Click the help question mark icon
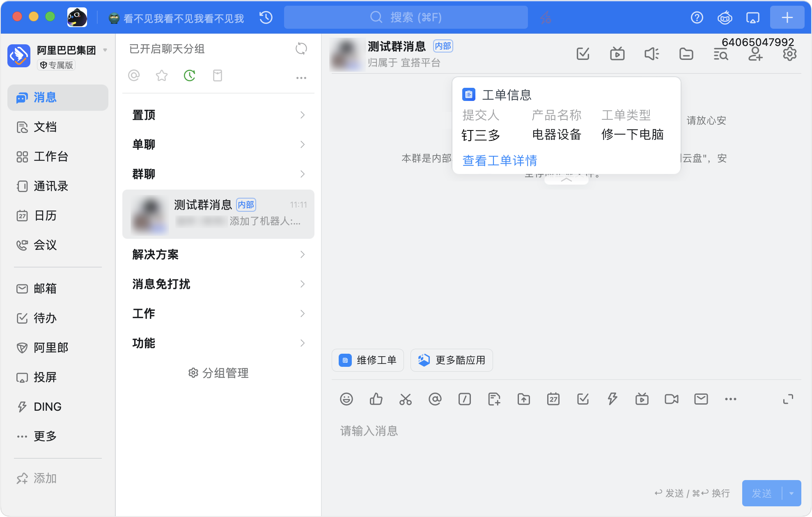Viewport: 812px width, 517px height. tap(697, 18)
